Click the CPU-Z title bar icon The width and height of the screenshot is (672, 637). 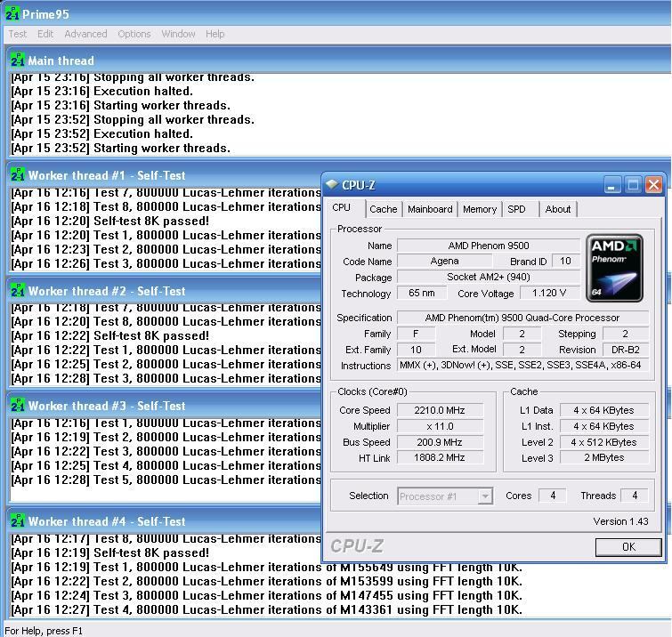tap(332, 185)
